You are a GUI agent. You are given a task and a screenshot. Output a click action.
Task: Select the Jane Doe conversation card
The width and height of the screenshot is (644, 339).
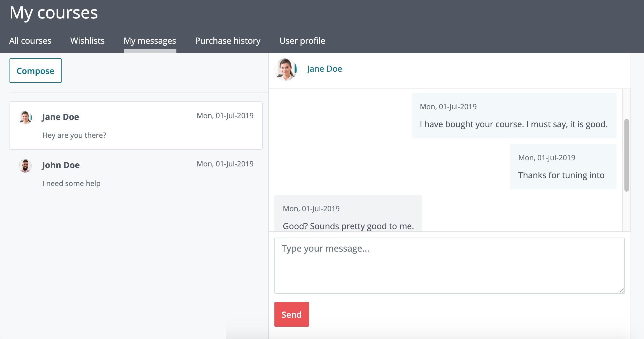tap(136, 126)
